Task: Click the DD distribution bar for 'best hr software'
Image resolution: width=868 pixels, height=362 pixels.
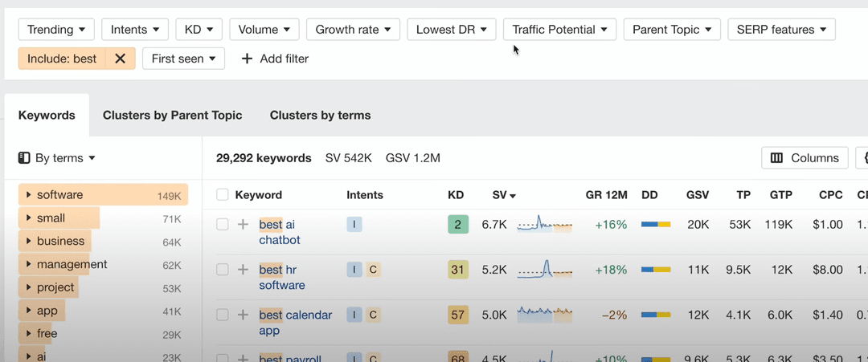Action: 656,270
